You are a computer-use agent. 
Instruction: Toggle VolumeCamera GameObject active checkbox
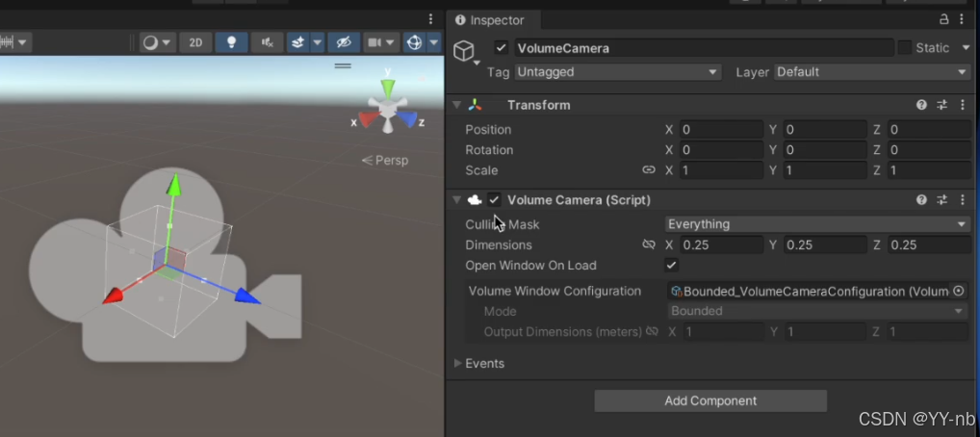click(x=501, y=48)
